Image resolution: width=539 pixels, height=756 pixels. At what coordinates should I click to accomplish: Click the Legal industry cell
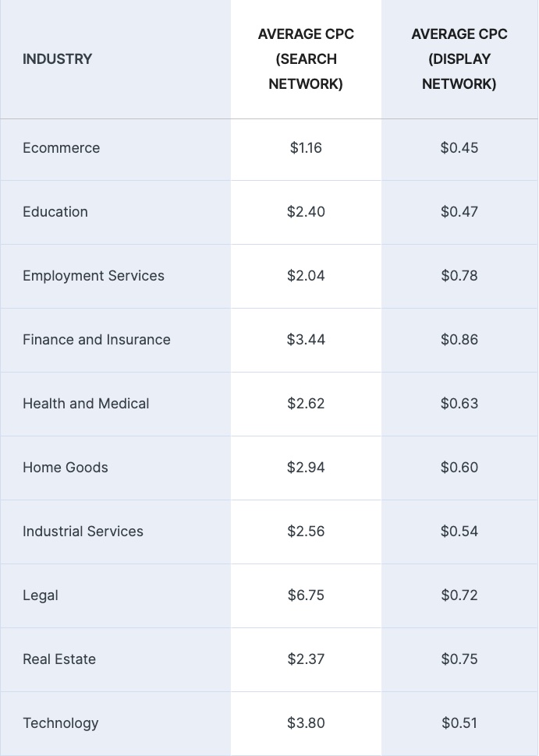(x=41, y=595)
